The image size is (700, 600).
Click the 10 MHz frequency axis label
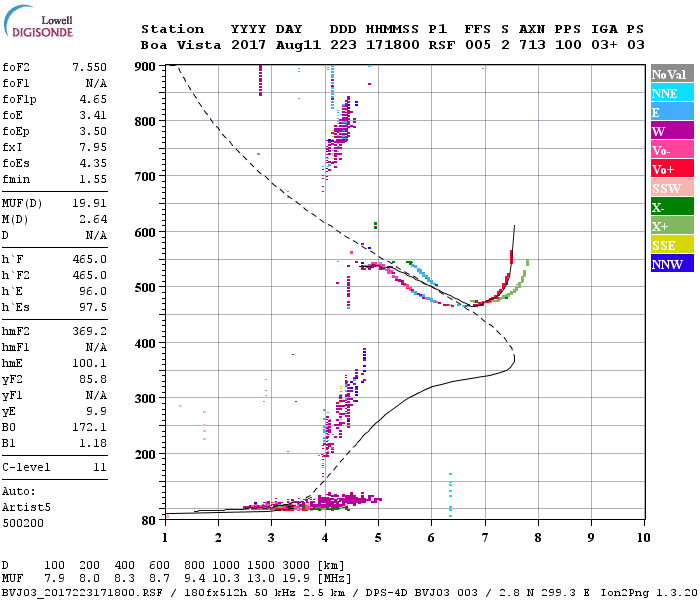(643, 538)
